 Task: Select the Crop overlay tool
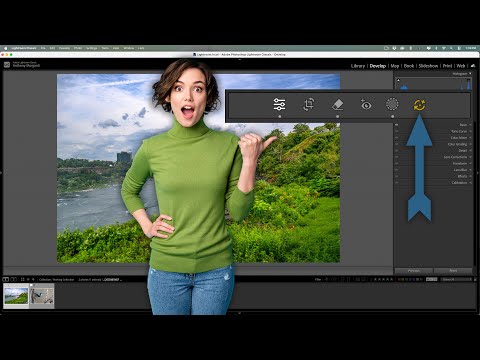click(309, 104)
